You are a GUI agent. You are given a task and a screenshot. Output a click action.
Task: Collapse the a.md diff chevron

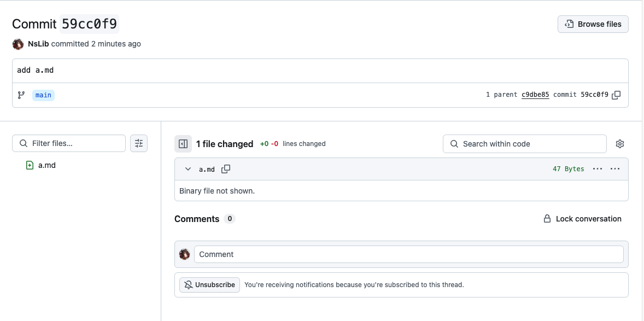(x=188, y=169)
